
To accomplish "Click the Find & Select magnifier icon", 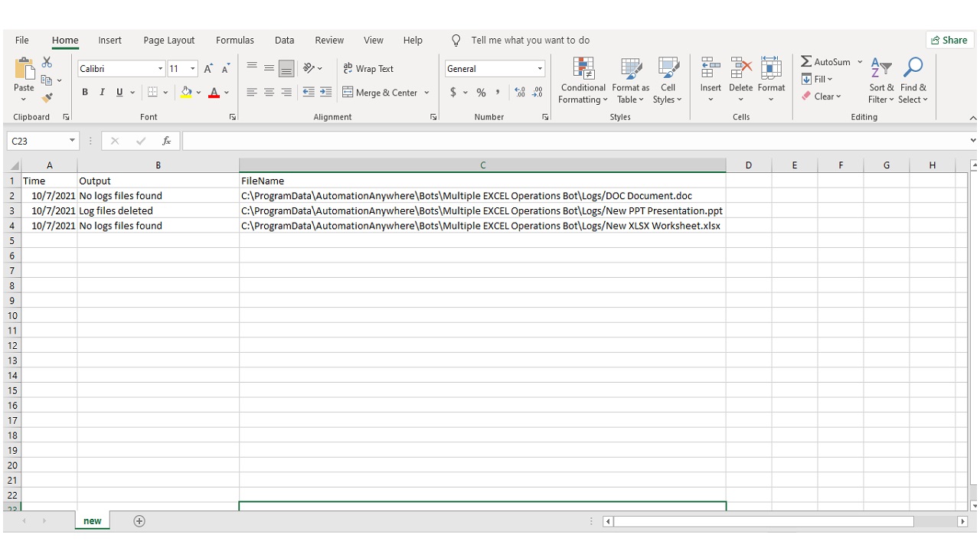I will click(913, 69).
